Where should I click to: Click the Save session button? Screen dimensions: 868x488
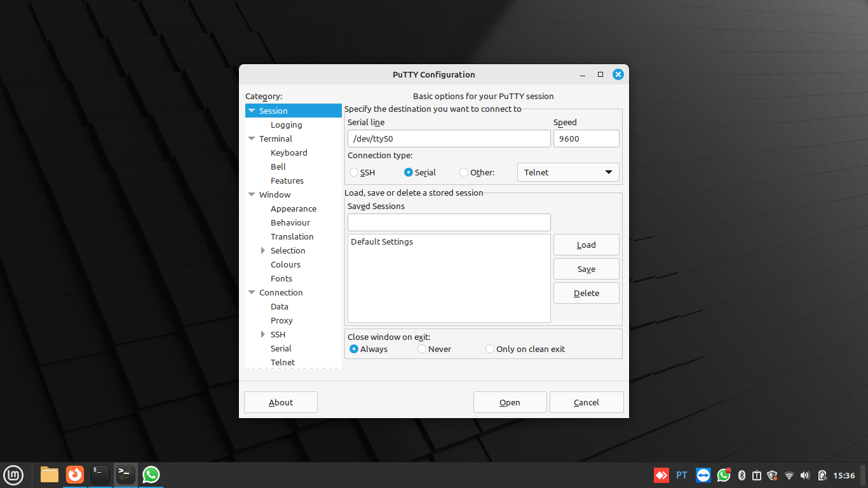coord(587,269)
